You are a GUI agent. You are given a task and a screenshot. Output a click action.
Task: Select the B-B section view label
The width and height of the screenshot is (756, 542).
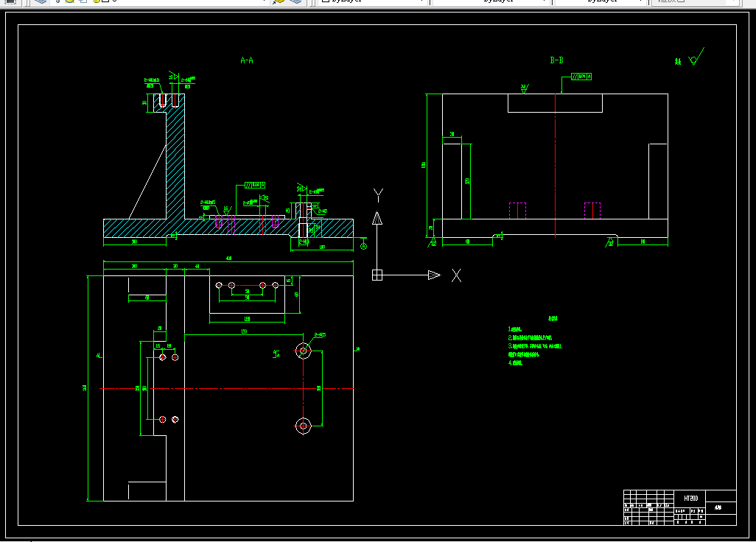click(556, 60)
